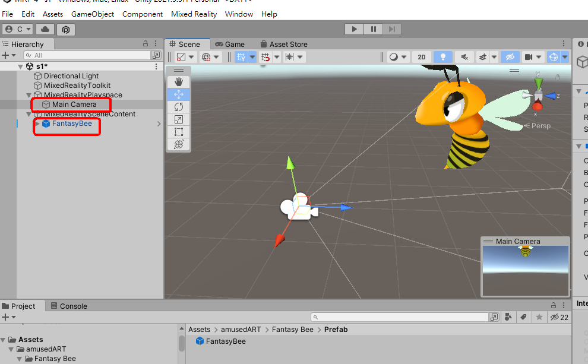Click the Project search field

400,317
